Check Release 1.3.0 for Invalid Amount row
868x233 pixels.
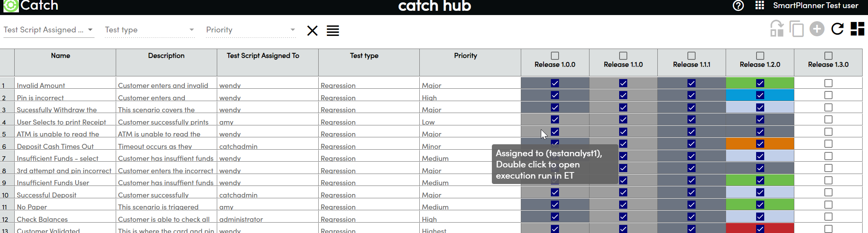tap(828, 83)
